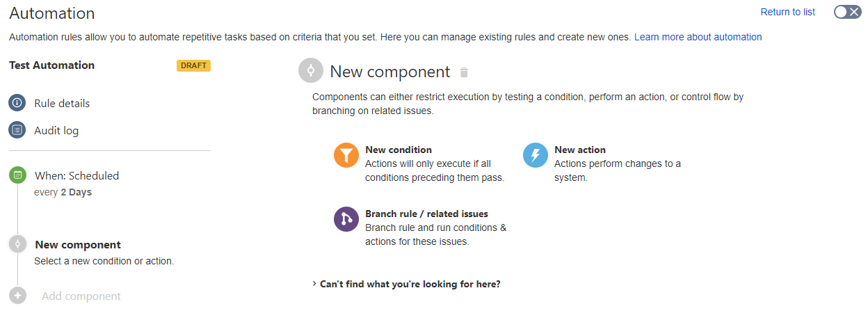
Task: Toggle the automation rule enable switch
Action: click(x=847, y=12)
